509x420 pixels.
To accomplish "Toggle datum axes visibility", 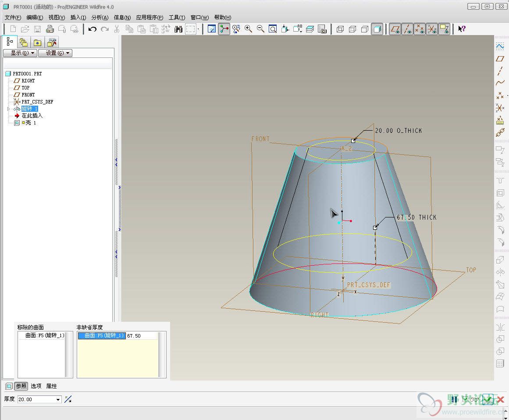I will (x=407, y=29).
